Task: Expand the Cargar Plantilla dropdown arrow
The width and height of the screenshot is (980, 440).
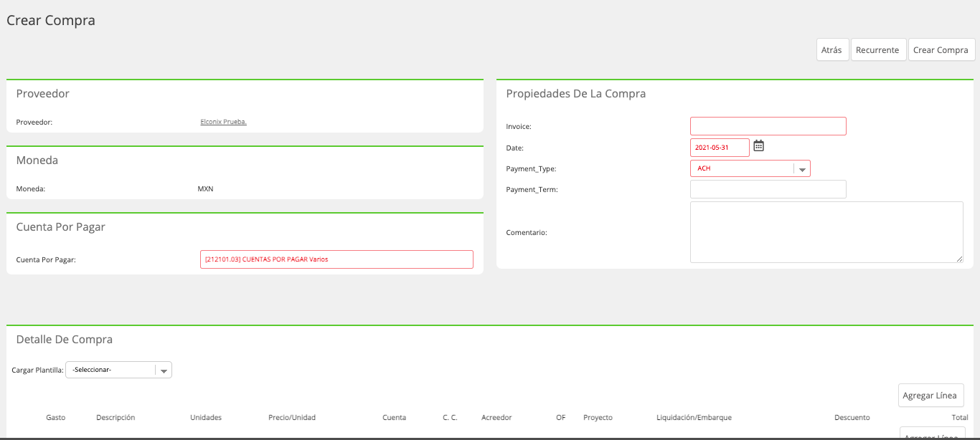Action: tap(164, 370)
